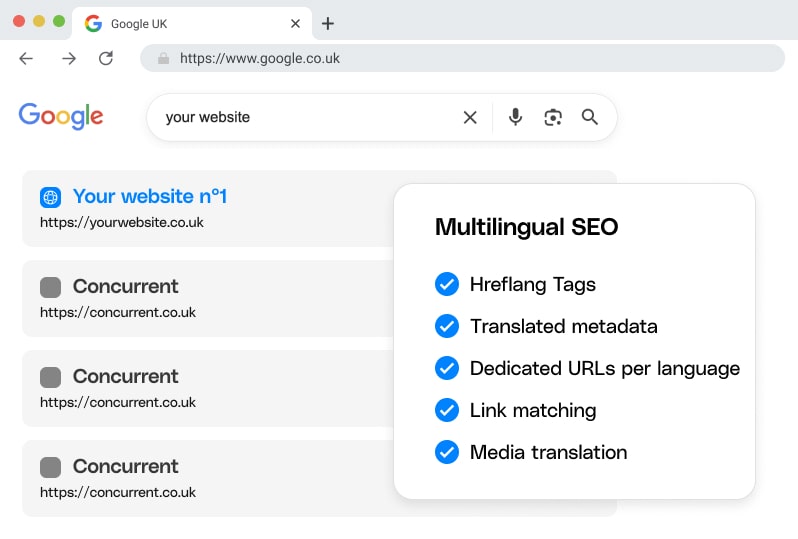The width and height of the screenshot is (798, 539).
Task: Open search by image camera icon
Action: (x=553, y=118)
